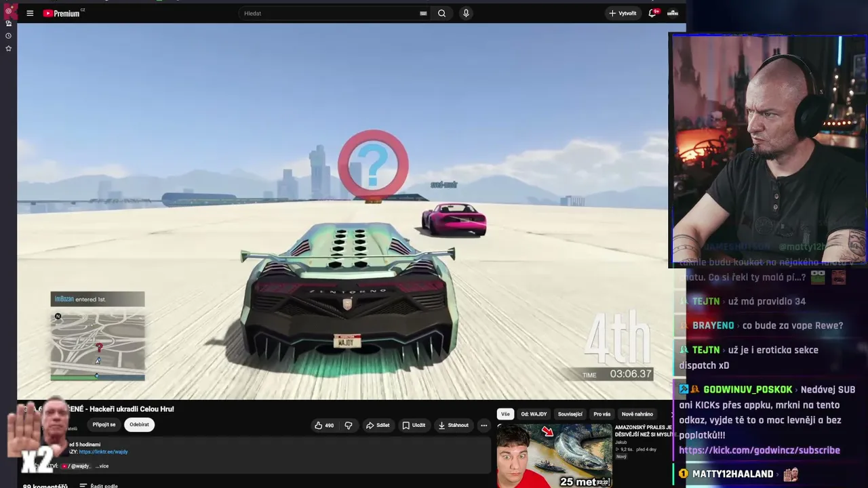Expand description with ...více
The image size is (868, 488).
pyautogui.click(x=102, y=466)
